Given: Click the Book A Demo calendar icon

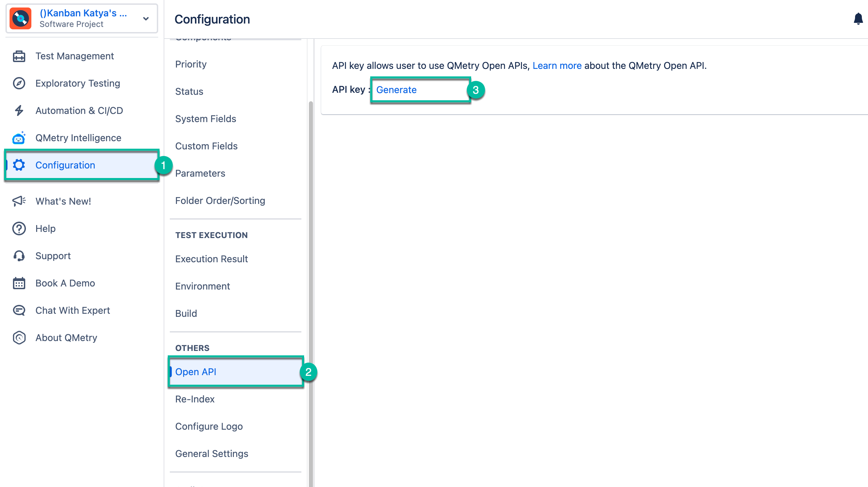Looking at the screenshot, I should pyautogui.click(x=19, y=283).
